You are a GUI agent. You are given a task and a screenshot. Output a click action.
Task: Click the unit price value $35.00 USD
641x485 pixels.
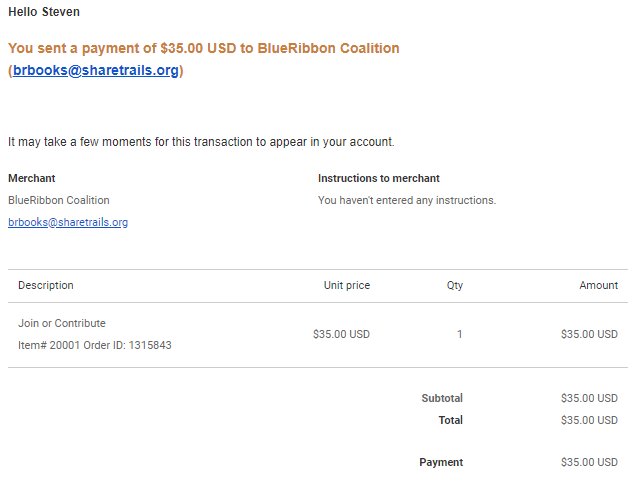[x=341, y=334]
